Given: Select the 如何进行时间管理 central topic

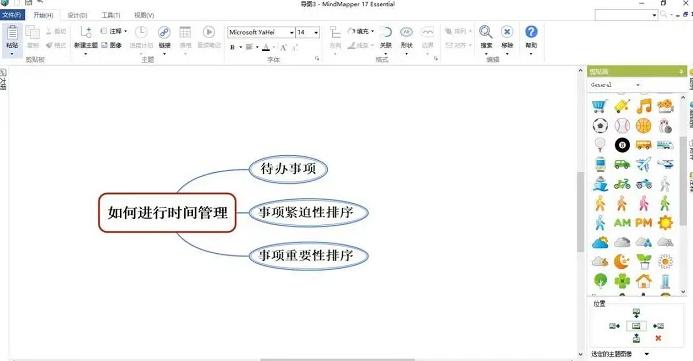Looking at the screenshot, I should 167,213.
